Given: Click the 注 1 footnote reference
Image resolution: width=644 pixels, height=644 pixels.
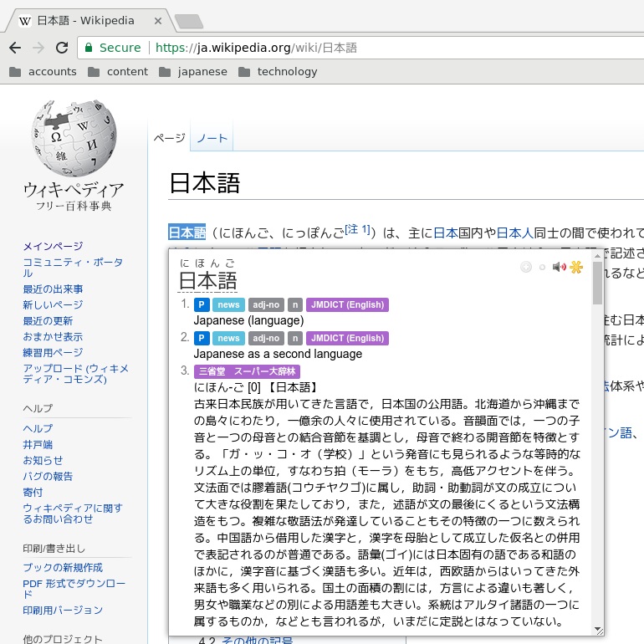Looking at the screenshot, I should (x=357, y=229).
